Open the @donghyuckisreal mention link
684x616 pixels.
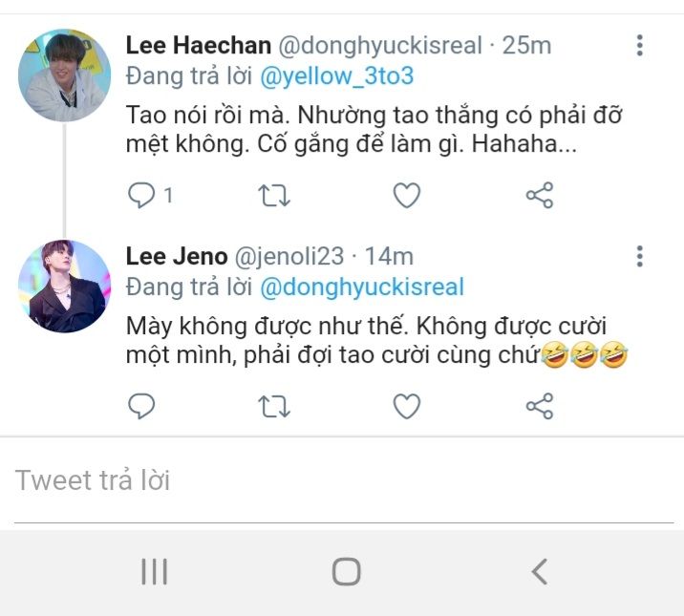point(361,287)
